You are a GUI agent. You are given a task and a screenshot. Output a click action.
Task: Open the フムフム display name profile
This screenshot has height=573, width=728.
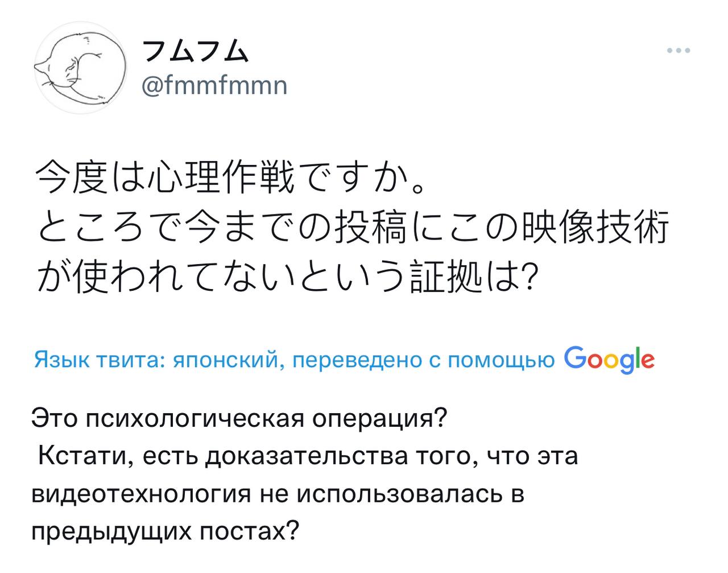(x=195, y=51)
